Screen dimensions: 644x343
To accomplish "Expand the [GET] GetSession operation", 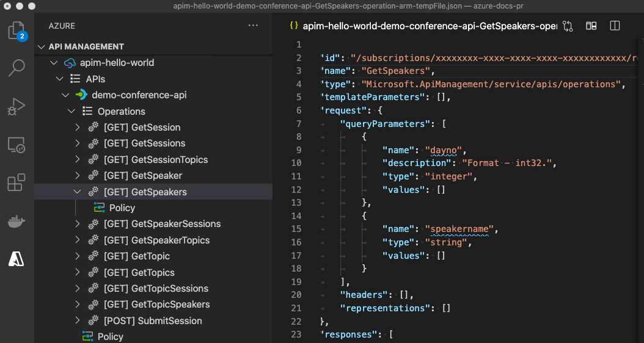I will (x=78, y=128).
